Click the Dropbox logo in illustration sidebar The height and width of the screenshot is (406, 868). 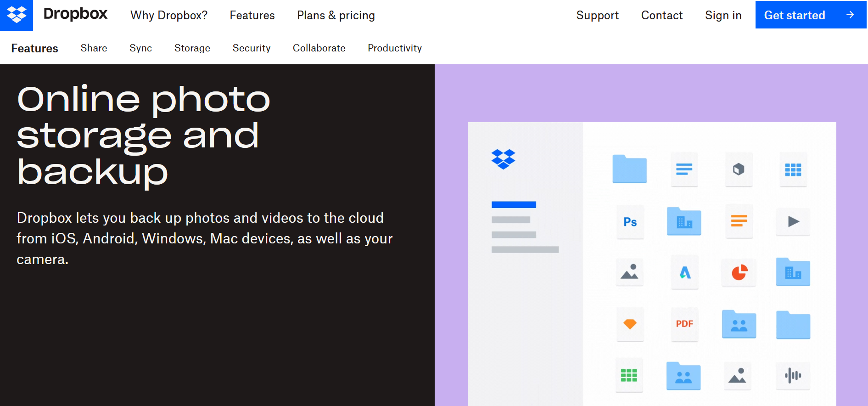[503, 159]
